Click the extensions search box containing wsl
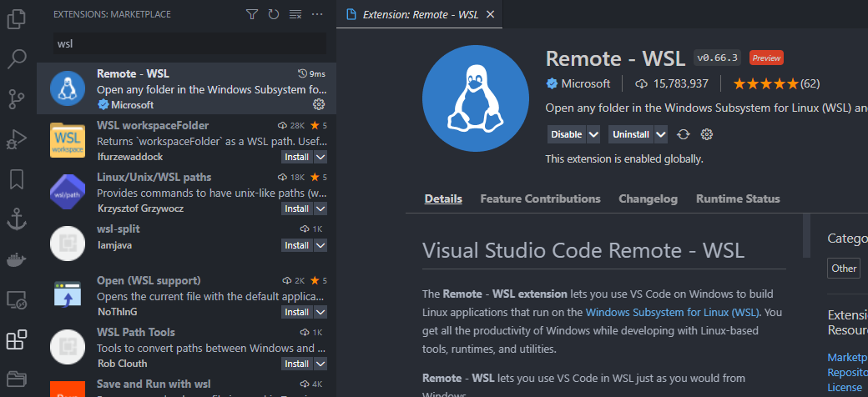868x397 pixels. coord(189,43)
